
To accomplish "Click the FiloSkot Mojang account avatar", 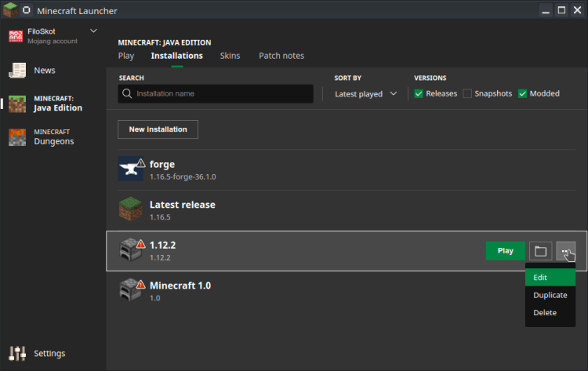I will [16, 36].
